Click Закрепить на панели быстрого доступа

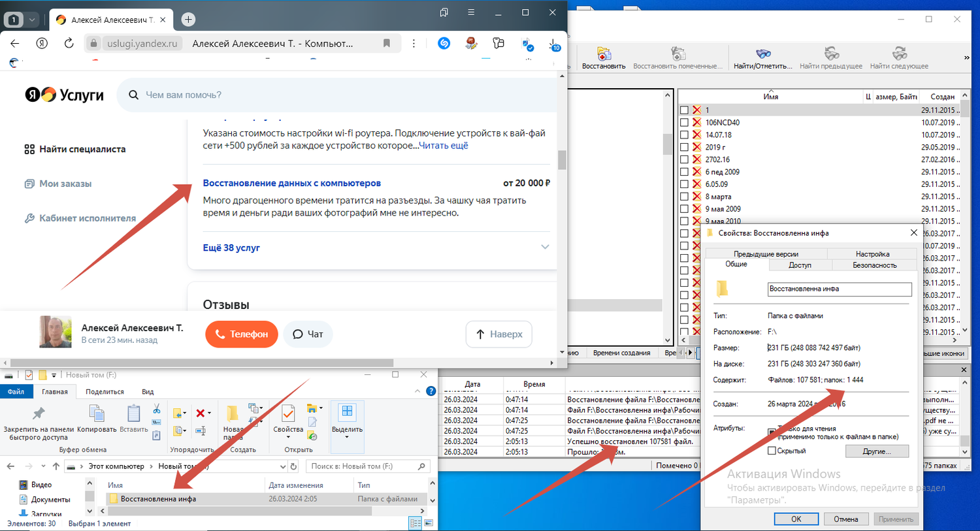click(x=39, y=423)
